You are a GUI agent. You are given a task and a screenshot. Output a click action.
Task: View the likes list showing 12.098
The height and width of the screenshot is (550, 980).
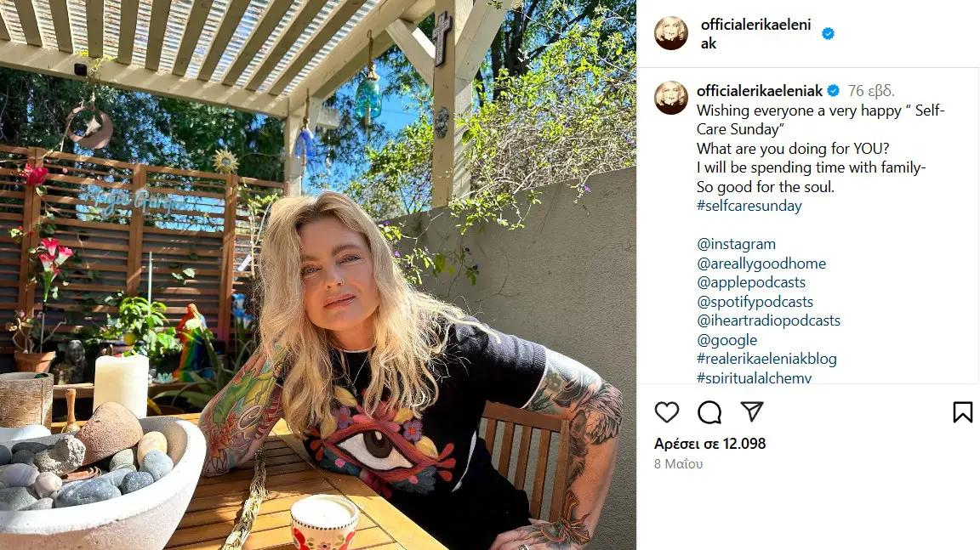tap(709, 444)
